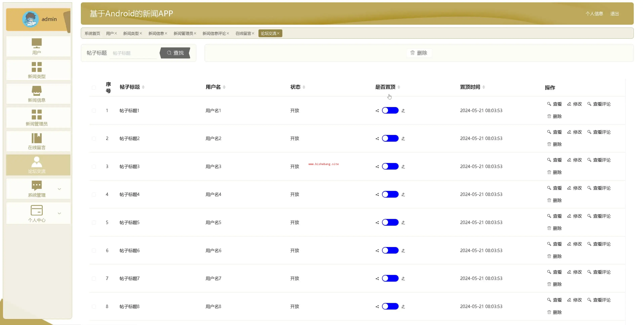Toggle the 是否置顶 switch for 帖子标题2
The height and width of the screenshot is (325, 644).
(390, 138)
